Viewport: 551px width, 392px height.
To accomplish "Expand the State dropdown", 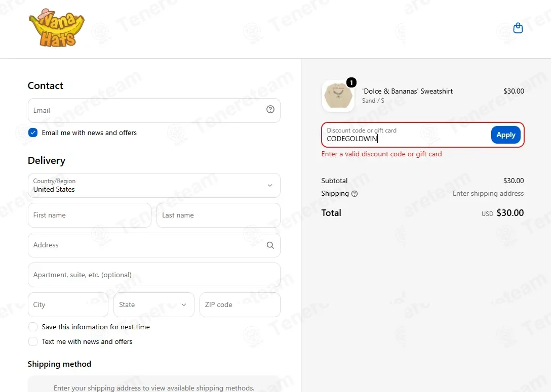I will click(154, 304).
